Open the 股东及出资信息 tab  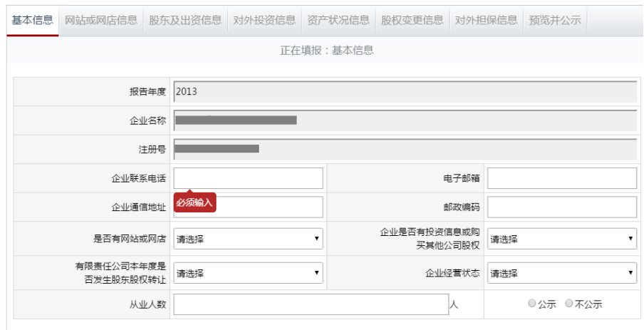click(185, 20)
